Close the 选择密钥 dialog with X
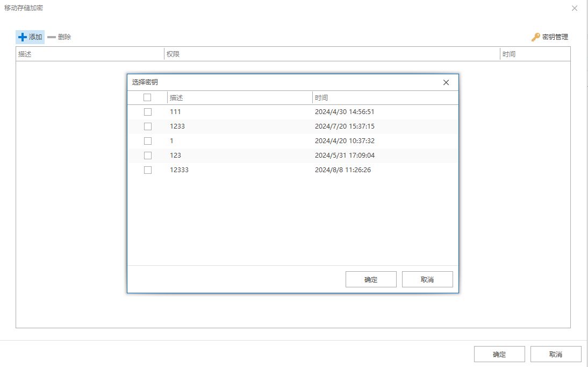The image size is (588, 367). point(446,82)
